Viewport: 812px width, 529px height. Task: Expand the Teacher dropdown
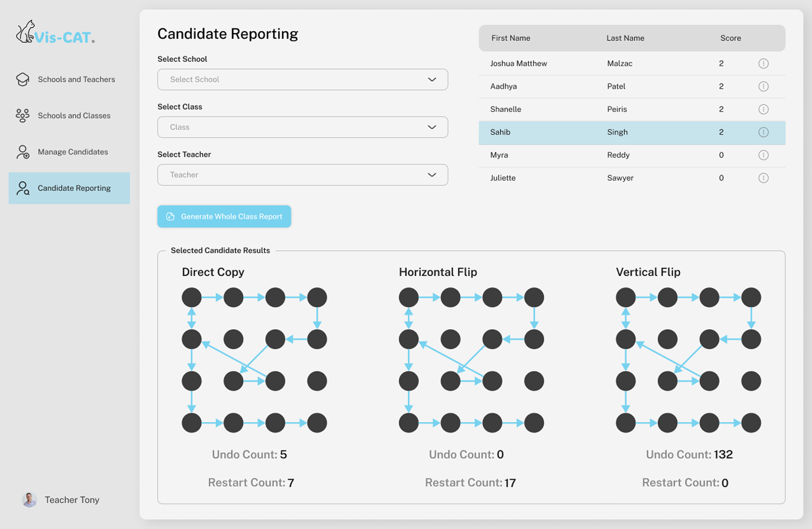pyautogui.click(x=302, y=175)
